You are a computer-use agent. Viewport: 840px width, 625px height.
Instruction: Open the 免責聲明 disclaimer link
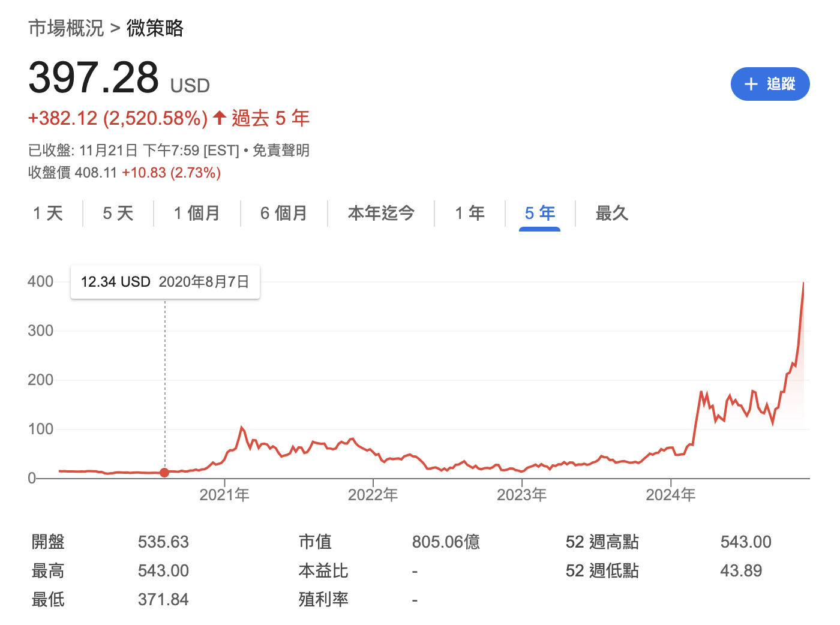tap(281, 150)
